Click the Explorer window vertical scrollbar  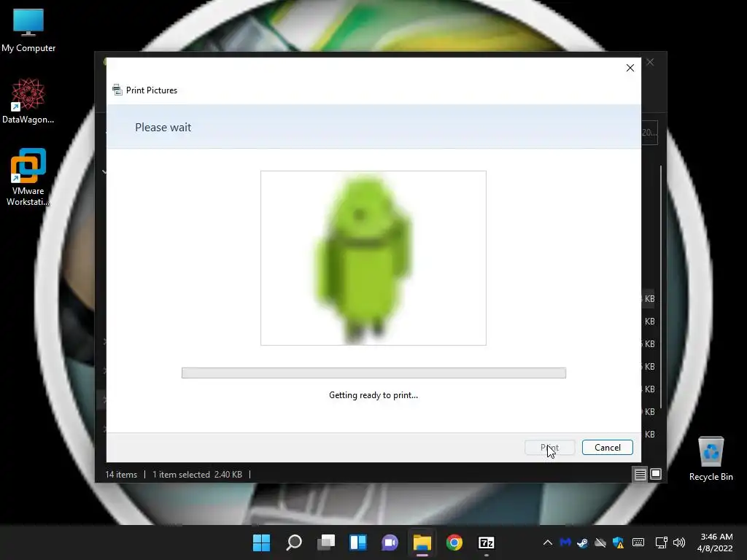point(661,286)
